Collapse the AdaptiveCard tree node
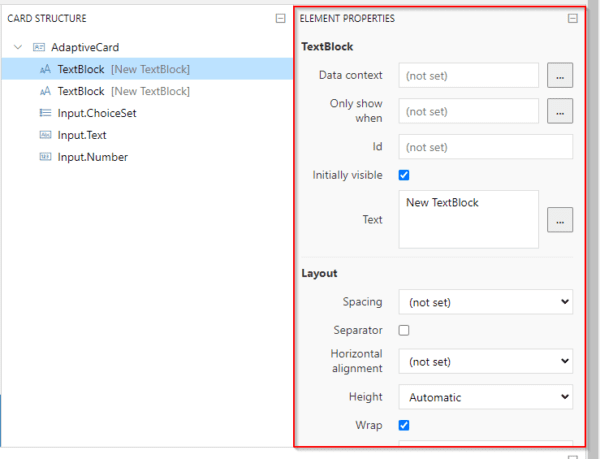The width and height of the screenshot is (600, 459). (18, 47)
